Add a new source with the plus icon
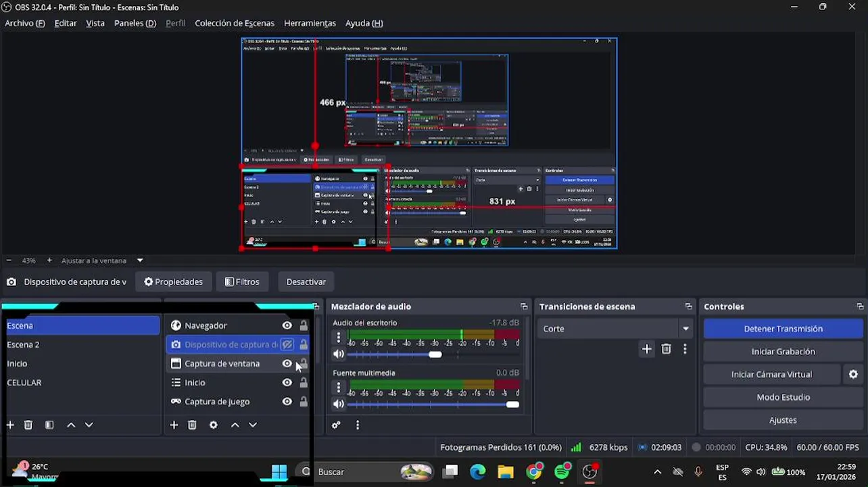 (x=174, y=425)
